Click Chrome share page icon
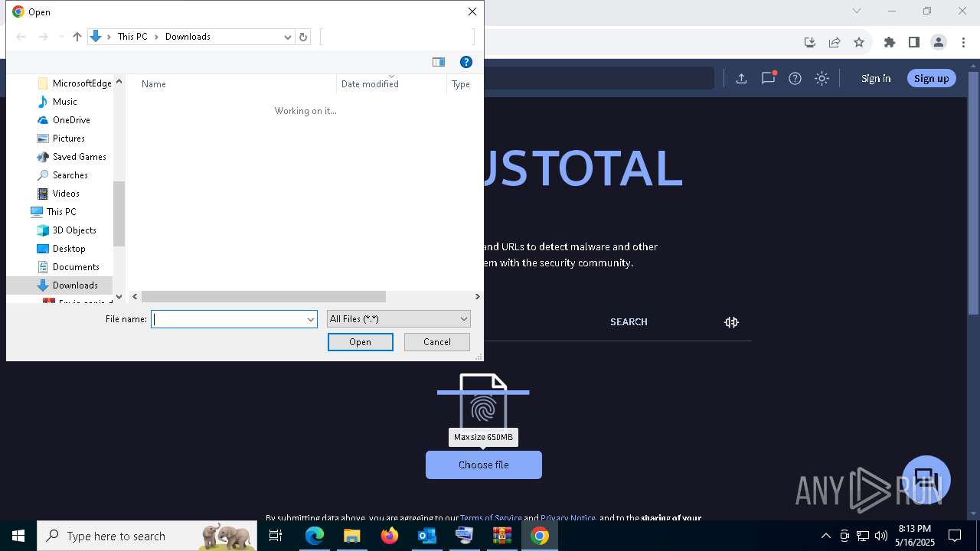 point(835,42)
